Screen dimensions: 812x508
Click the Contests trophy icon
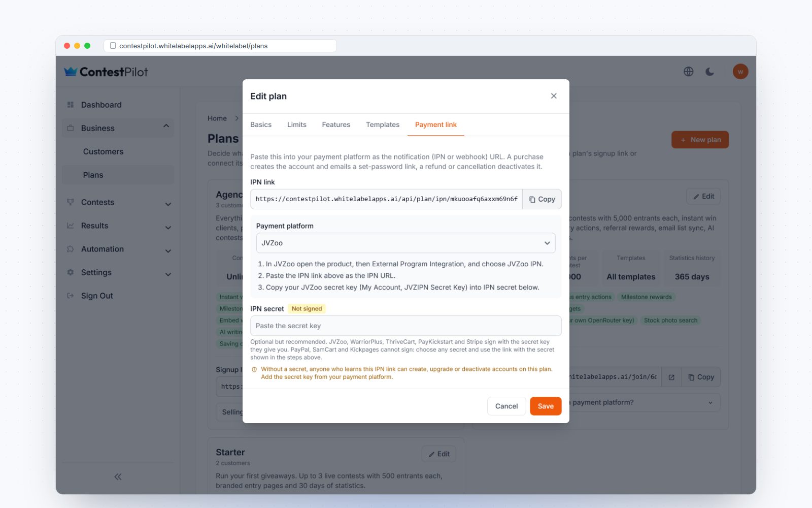(x=71, y=202)
